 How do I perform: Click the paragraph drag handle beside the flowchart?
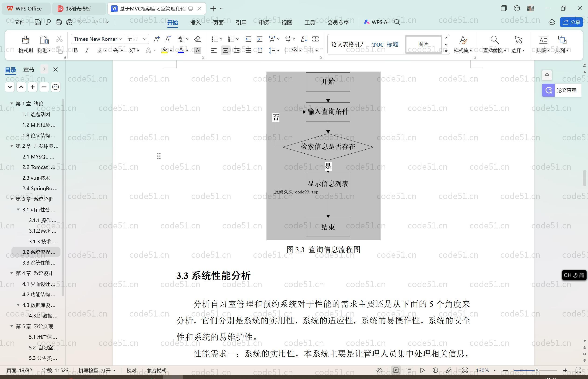[159, 156]
